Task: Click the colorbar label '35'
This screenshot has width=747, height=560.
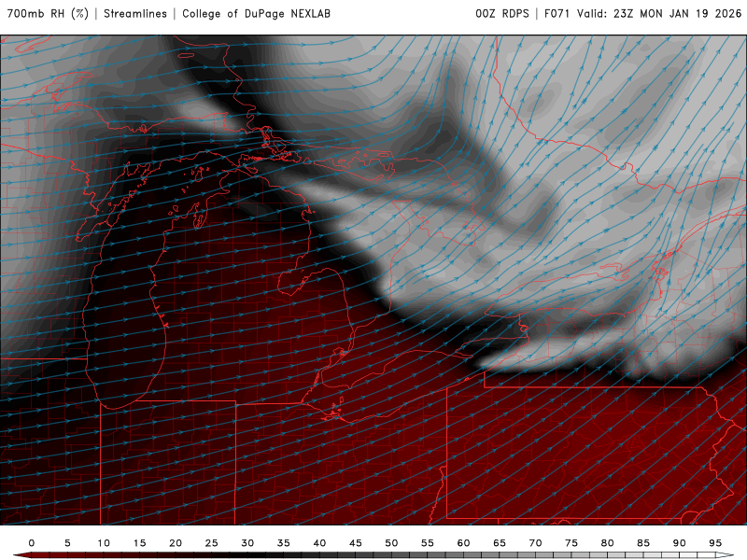Action: pos(284,543)
